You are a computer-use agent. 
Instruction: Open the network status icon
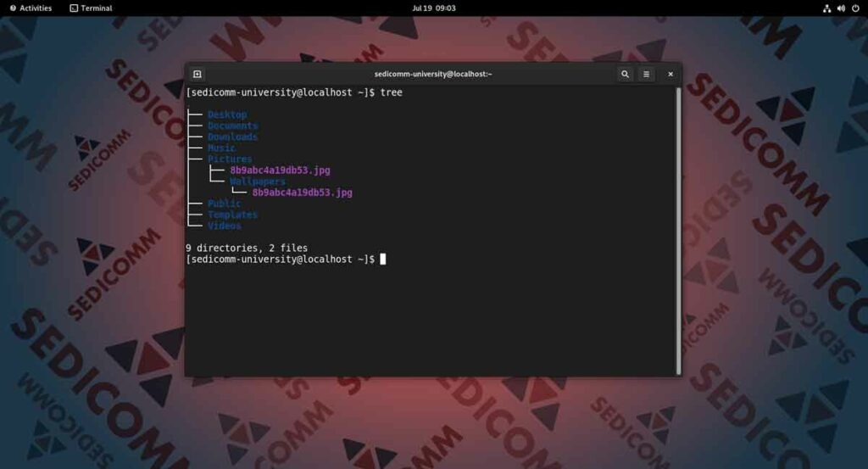pos(826,8)
